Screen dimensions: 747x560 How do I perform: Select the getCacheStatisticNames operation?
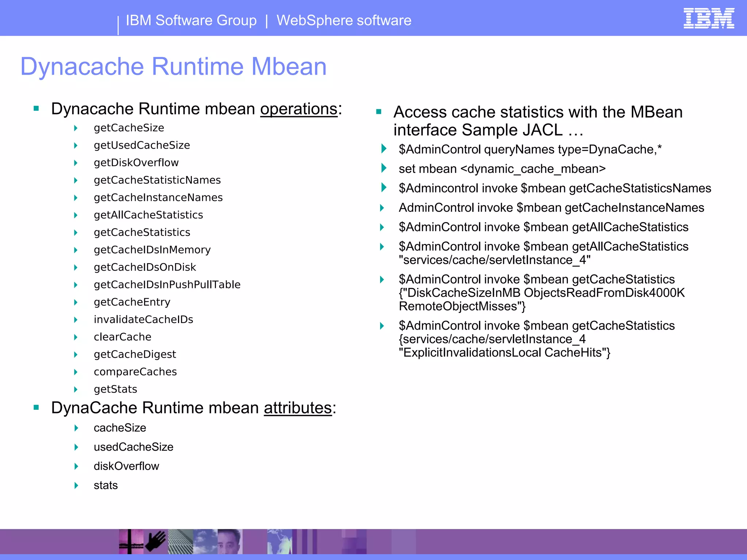point(157,180)
